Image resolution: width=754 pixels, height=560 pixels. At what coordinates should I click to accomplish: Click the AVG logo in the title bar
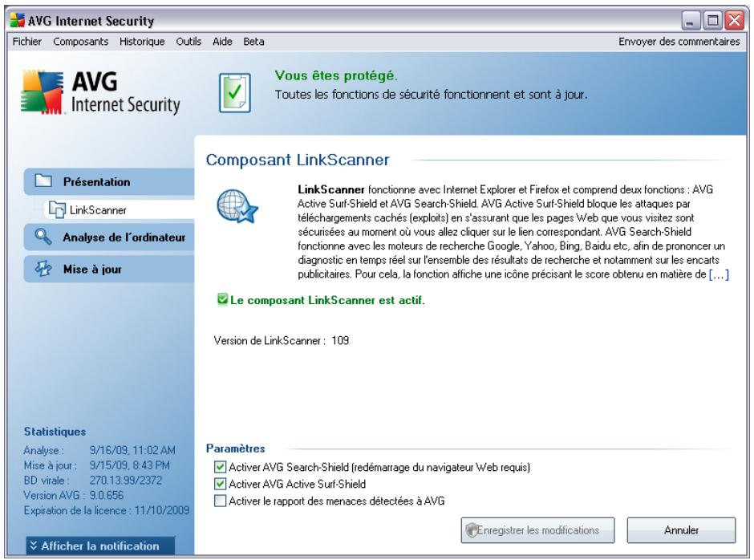tap(18, 20)
